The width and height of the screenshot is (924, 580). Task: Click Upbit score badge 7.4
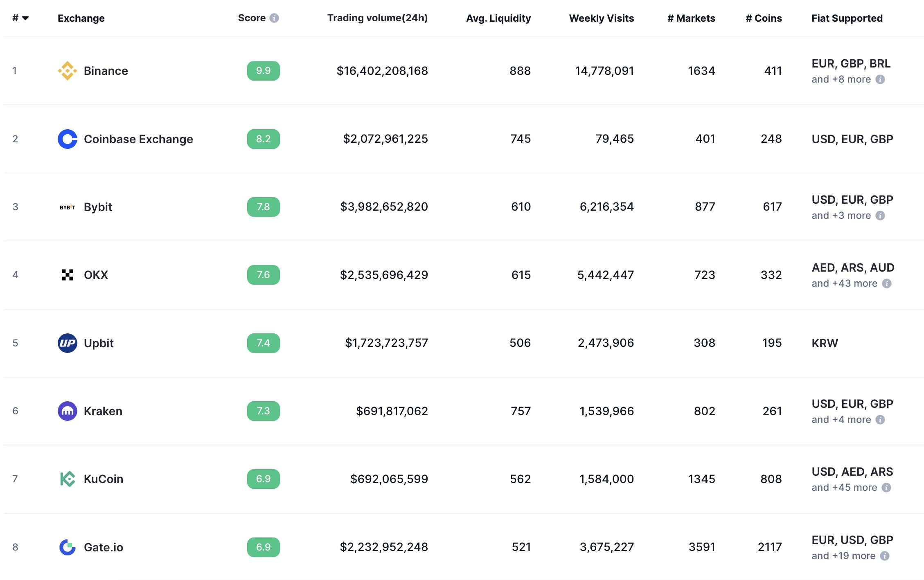(x=264, y=343)
